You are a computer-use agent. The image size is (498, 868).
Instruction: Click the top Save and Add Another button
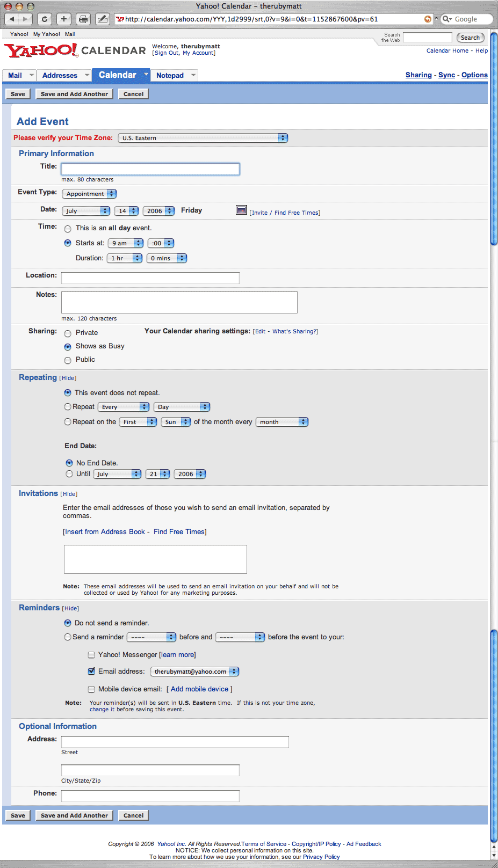pyautogui.click(x=74, y=94)
